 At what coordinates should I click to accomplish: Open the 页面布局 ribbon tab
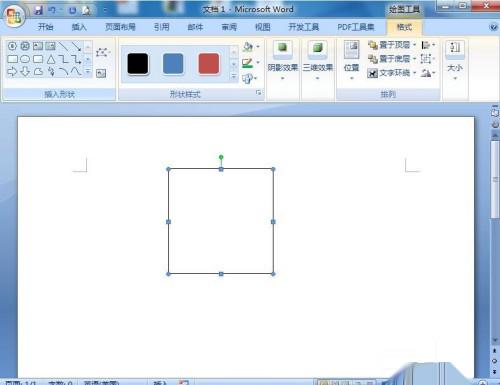pyautogui.click(x=120, y=27)
